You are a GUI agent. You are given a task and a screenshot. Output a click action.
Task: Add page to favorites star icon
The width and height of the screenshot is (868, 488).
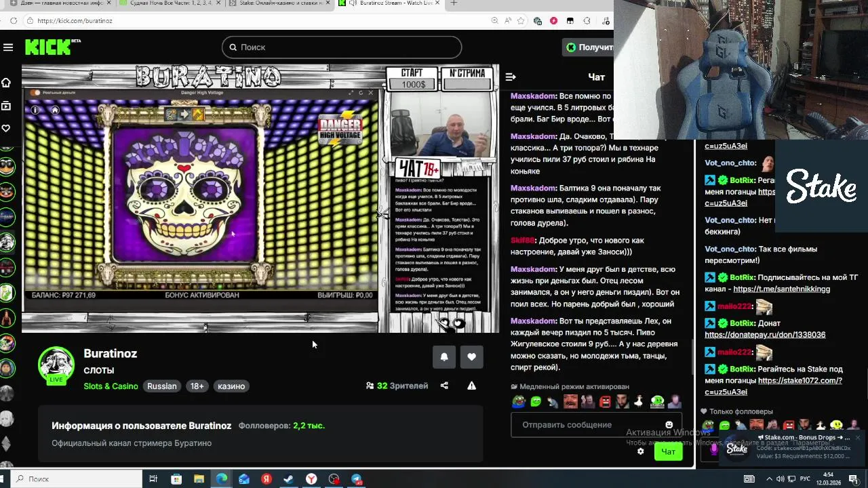tap(522, 21)
